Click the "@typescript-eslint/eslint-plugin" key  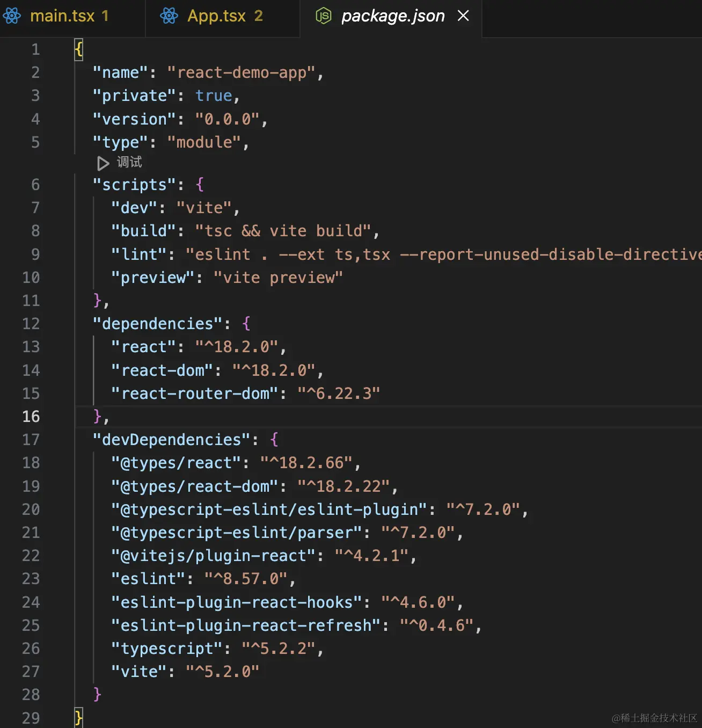(269, 509)
